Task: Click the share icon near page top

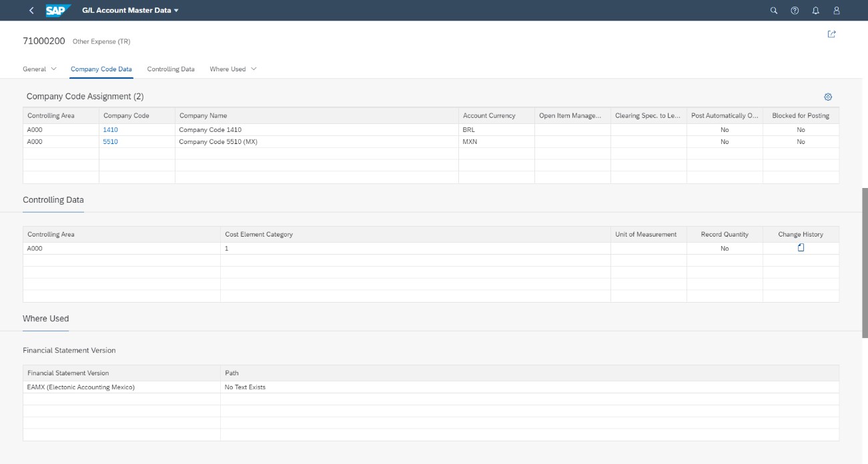Action: click(831, 34)
